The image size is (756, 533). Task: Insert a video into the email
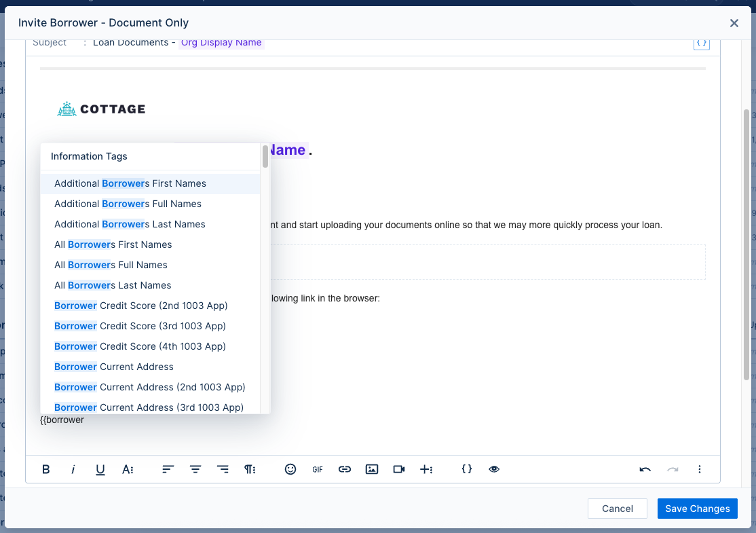point(399,469)
